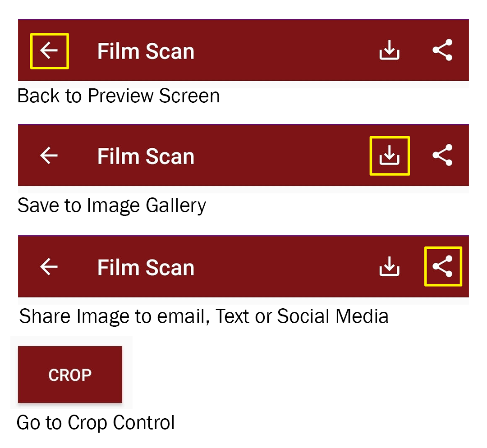Tap the Film Scan title in bottom toolbar
The height and width of the screenshot is (448, 487).
(146, 268)
